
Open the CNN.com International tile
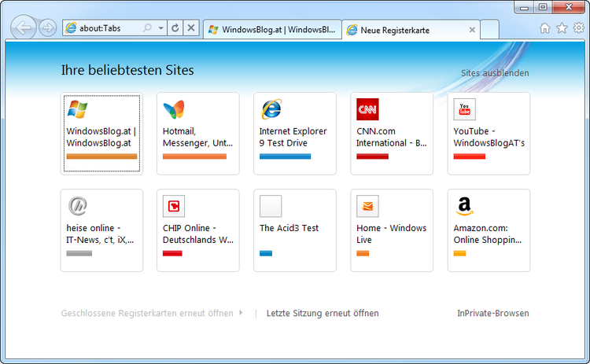pos(391,133)
